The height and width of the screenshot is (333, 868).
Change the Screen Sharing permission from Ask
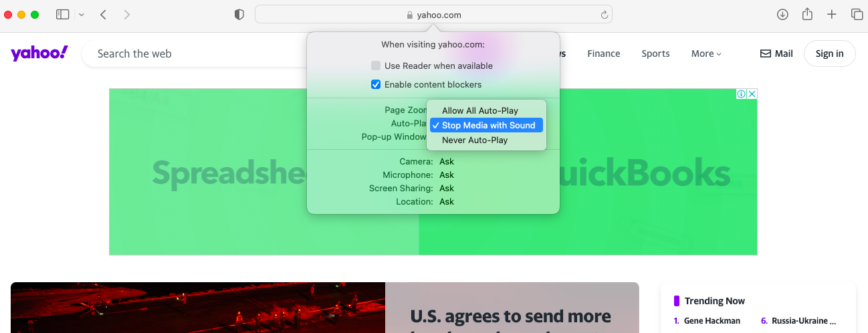(x=447, y=188)
